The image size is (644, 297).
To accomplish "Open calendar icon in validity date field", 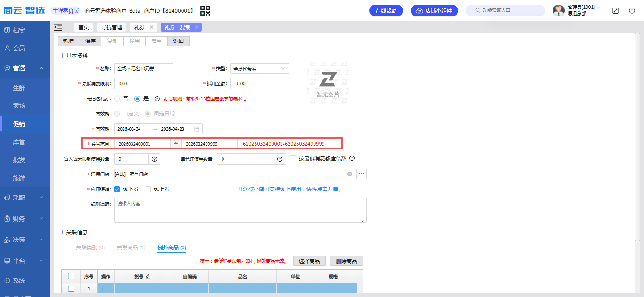I will pos(197,129).
